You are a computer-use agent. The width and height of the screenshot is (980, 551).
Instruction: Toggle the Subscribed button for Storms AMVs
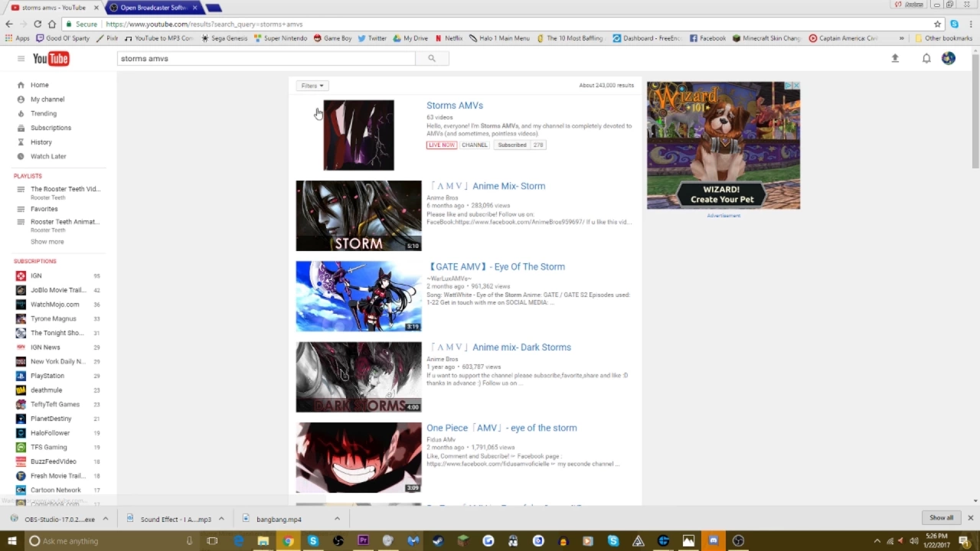512,145
